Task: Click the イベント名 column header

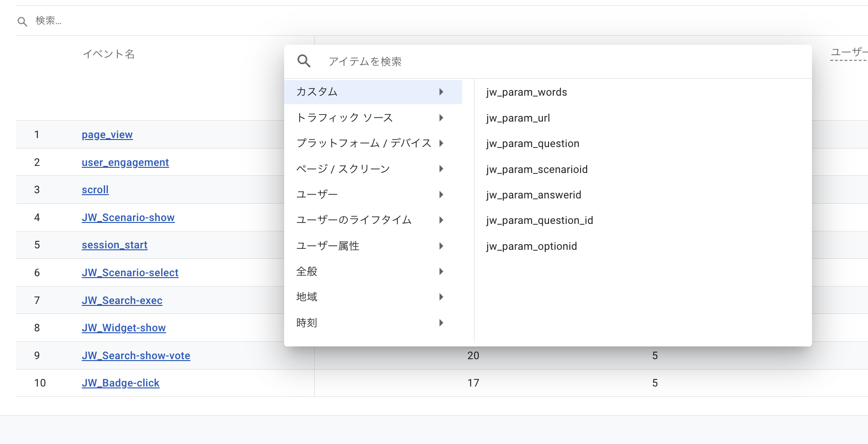Action: click(109, 54)
